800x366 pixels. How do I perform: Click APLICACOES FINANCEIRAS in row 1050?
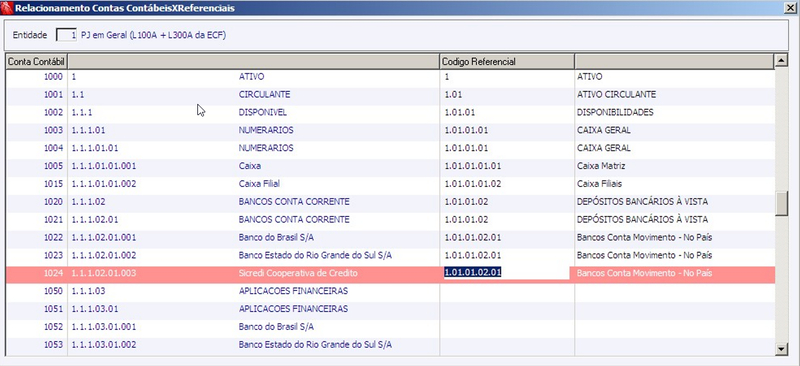click(293, 291)
